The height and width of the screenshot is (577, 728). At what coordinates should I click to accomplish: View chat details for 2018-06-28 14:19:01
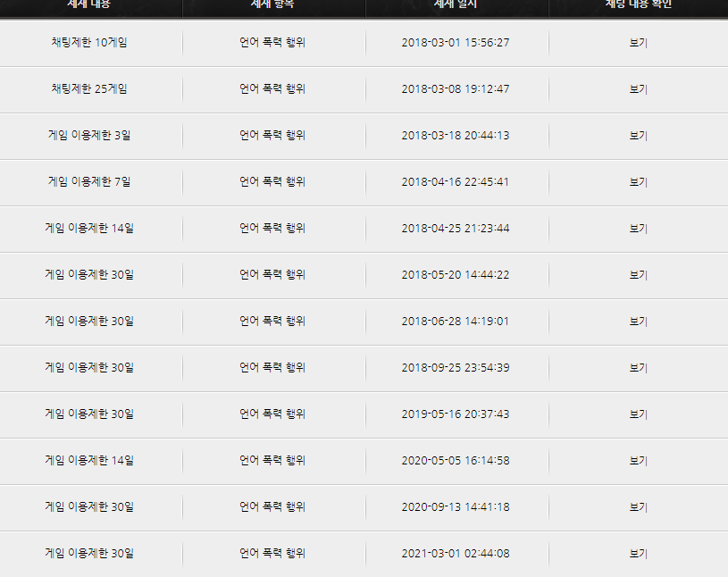point(638,322)
